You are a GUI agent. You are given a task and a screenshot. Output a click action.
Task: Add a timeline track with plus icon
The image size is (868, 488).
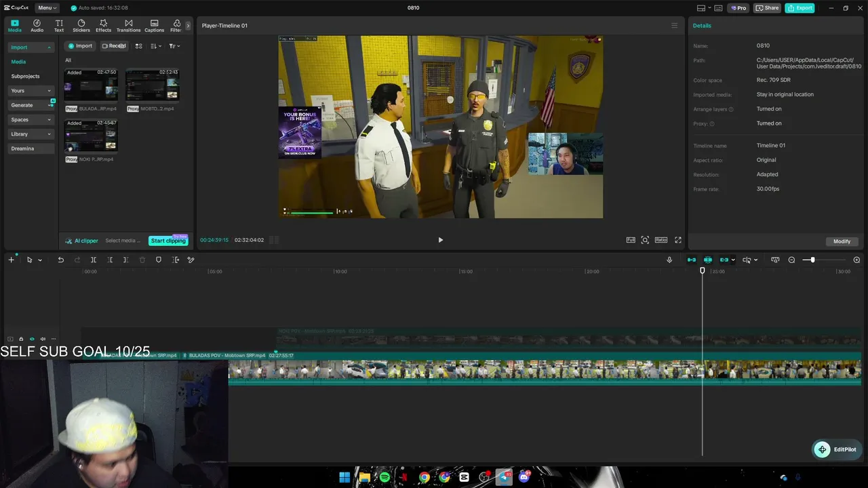(11, 260)
